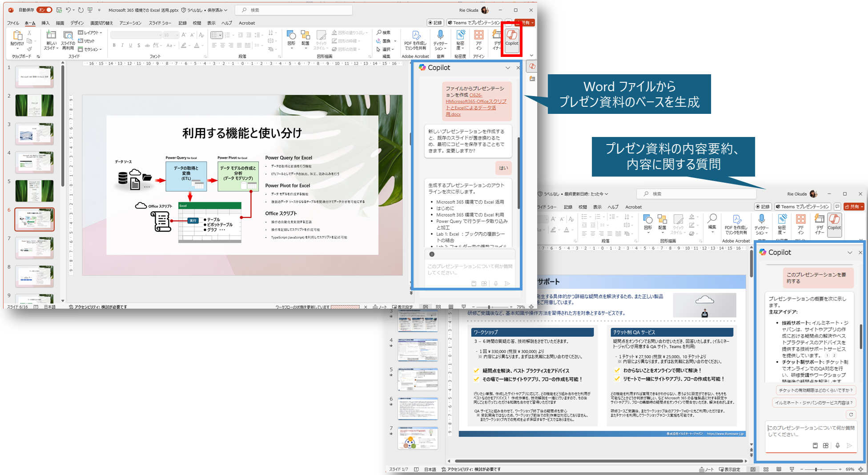Click Slide Sorter view in back window status bar
Image resolution: width=868 pixels, height=475 pixels.
pyautogui.click(x=766, y=469)
